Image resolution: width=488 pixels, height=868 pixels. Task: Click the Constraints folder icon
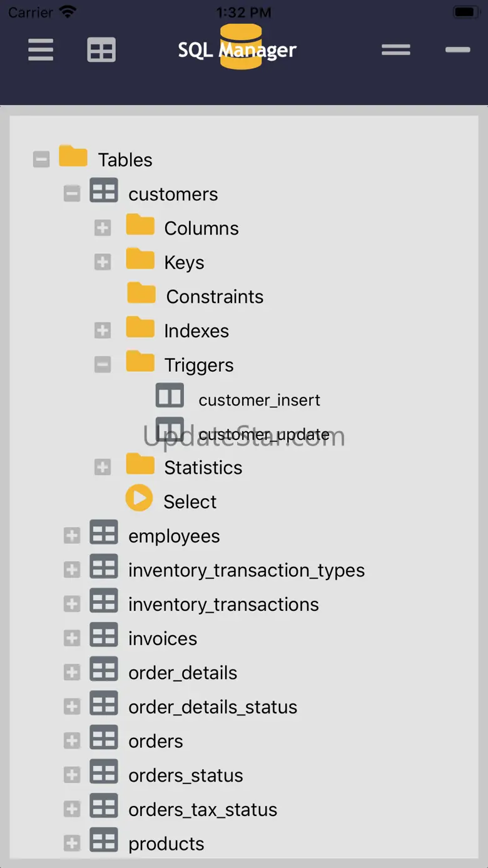tap(141, 293)
